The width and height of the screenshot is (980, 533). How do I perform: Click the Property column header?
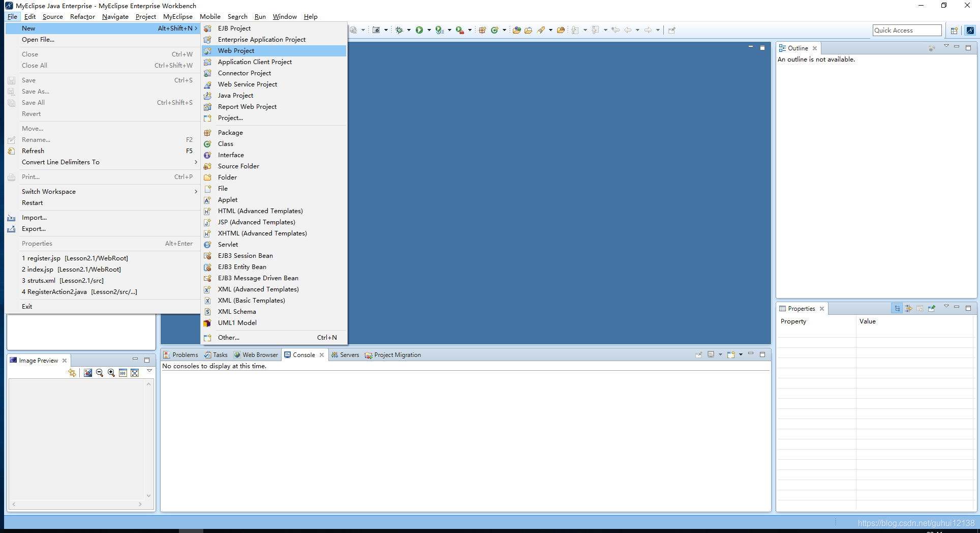(x=816, y=321)
